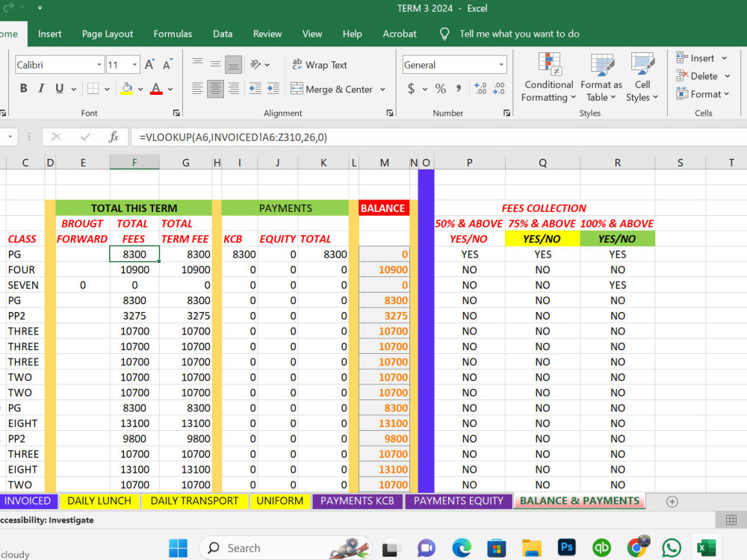747x560 pixels.
Task: Increase the indent
Action: click(x=273, y=89)
